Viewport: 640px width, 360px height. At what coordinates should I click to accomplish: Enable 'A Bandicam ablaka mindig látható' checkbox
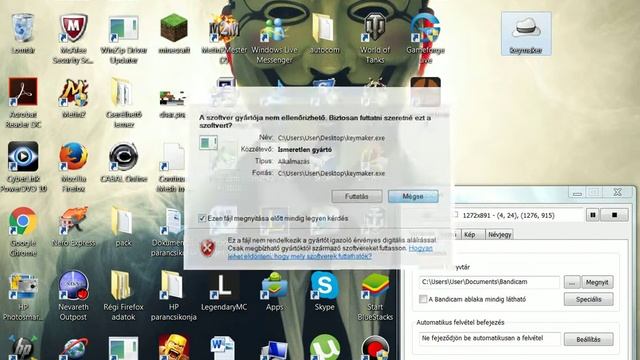pos(423,299)
